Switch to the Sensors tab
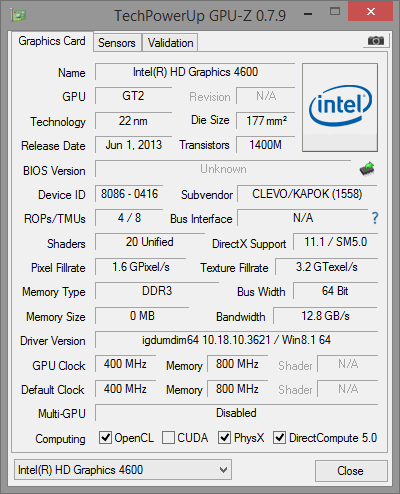The image size is (400, 494). pos(117,43)
